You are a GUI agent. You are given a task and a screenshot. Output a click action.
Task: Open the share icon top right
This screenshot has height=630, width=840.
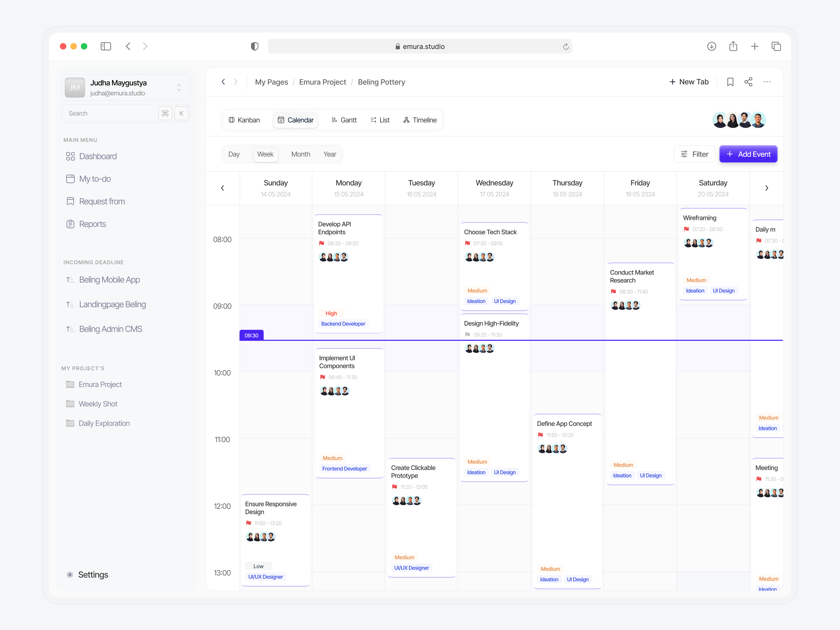[748, 82]
